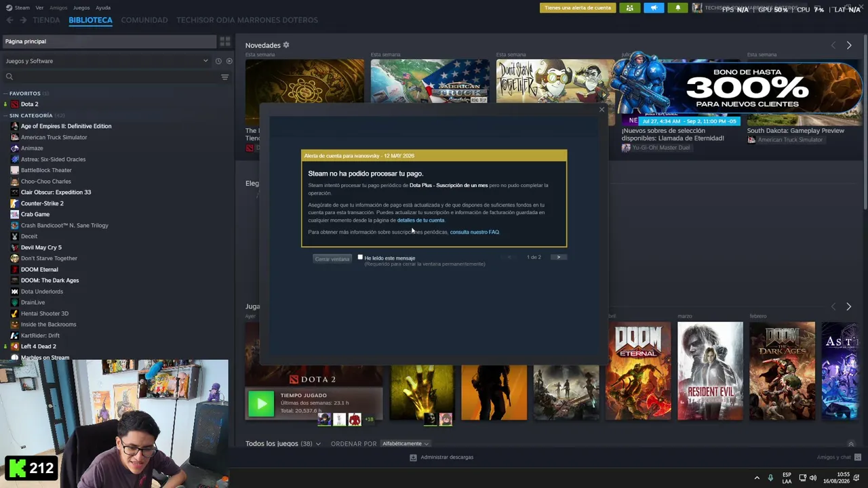Open the 'detalles de tu cuenta' link
Viewport: 868px width, 488px height.
[x=420, y=220]
